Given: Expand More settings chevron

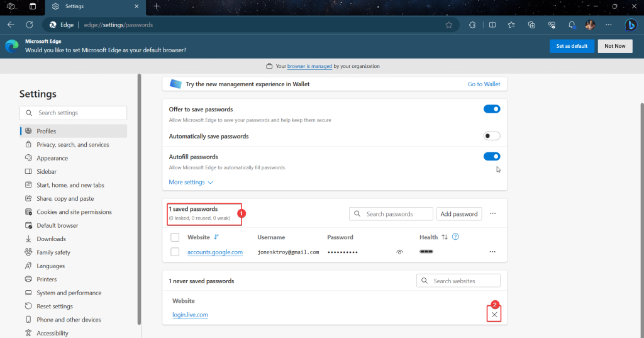Looking at the screenshot, I should 210,182.
